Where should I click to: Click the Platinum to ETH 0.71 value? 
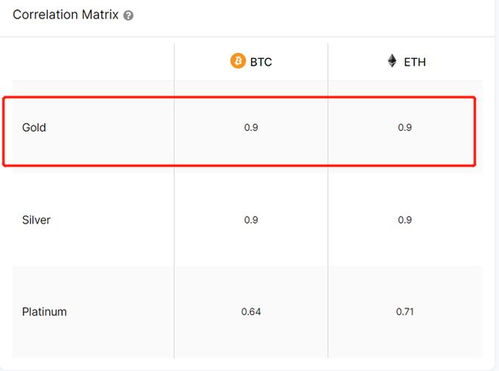pyautogui.click(x=405, y=312)
